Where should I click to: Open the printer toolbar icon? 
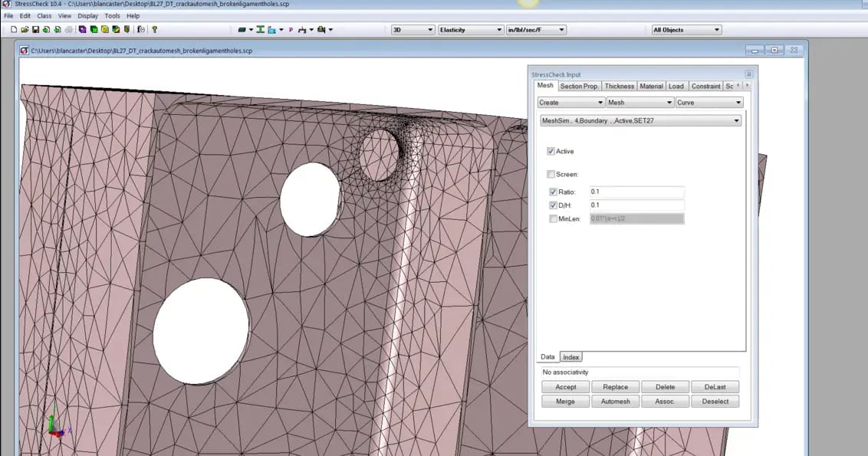70,29
